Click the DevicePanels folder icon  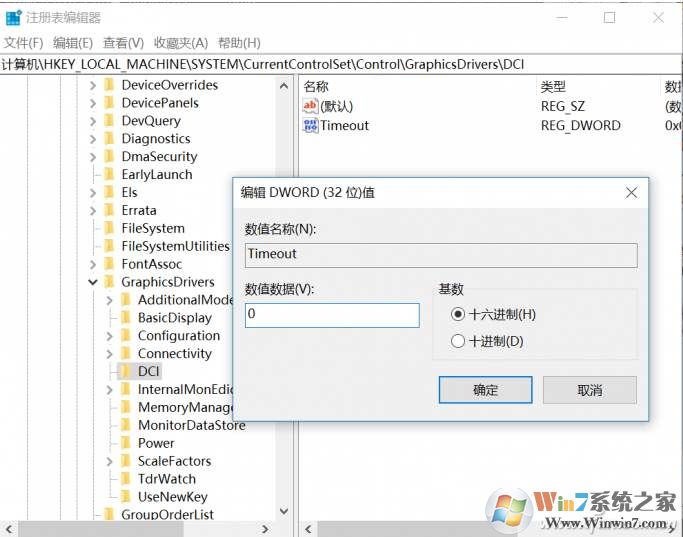point(109,103)
